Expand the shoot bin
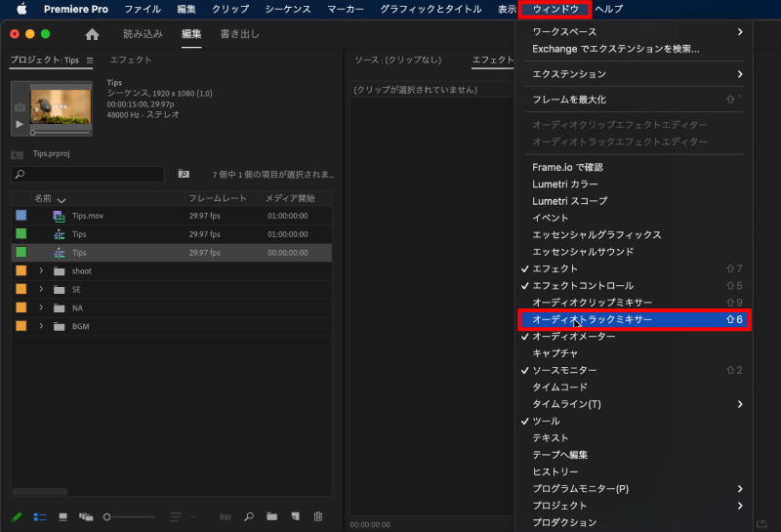 (x=41, y=271)
